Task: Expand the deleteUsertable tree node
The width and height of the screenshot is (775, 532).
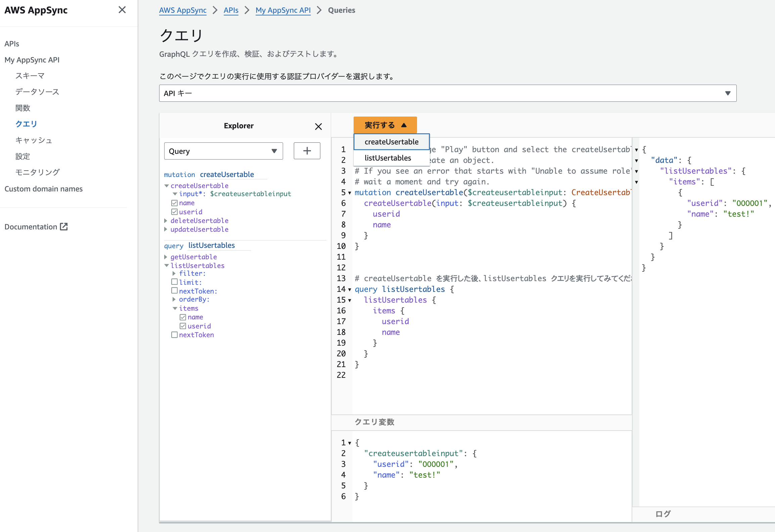Action: (x=166, y=221)
